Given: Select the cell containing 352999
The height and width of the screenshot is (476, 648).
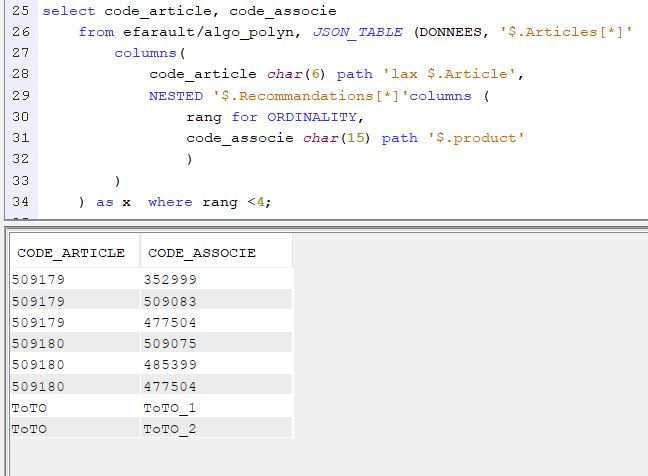Looking at the screenshot, I should click(x=170, y=280).
